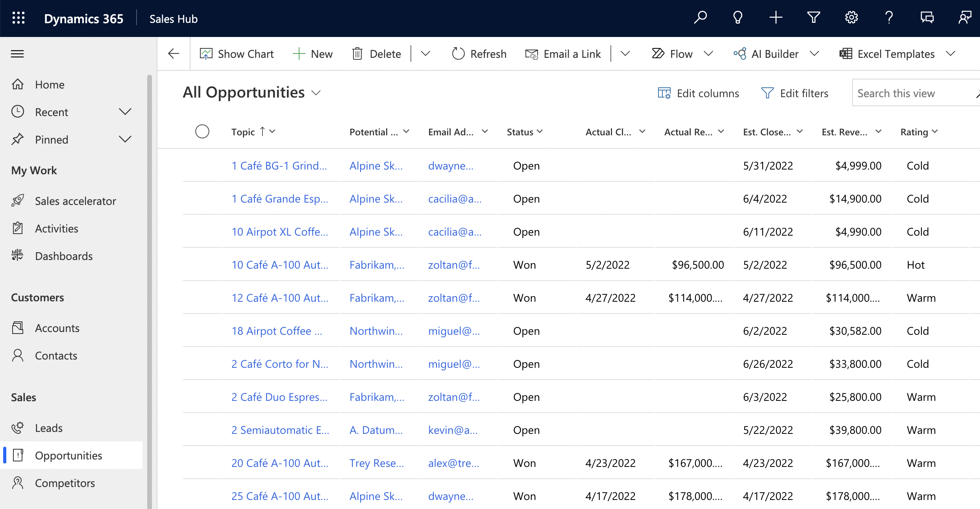Open Trey Rese... customer link

(x=377, y=463)
